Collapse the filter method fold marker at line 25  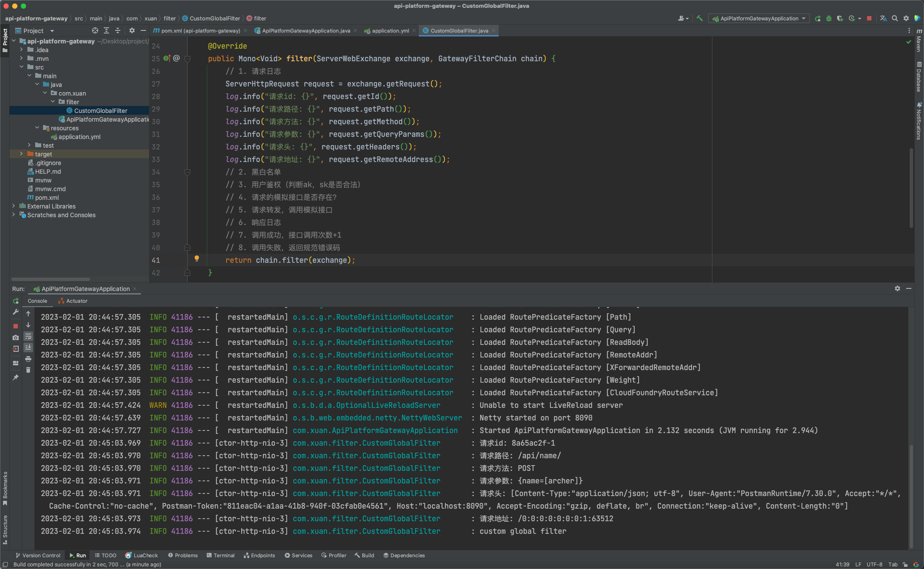pyautogui.click(x=187, y=59)
